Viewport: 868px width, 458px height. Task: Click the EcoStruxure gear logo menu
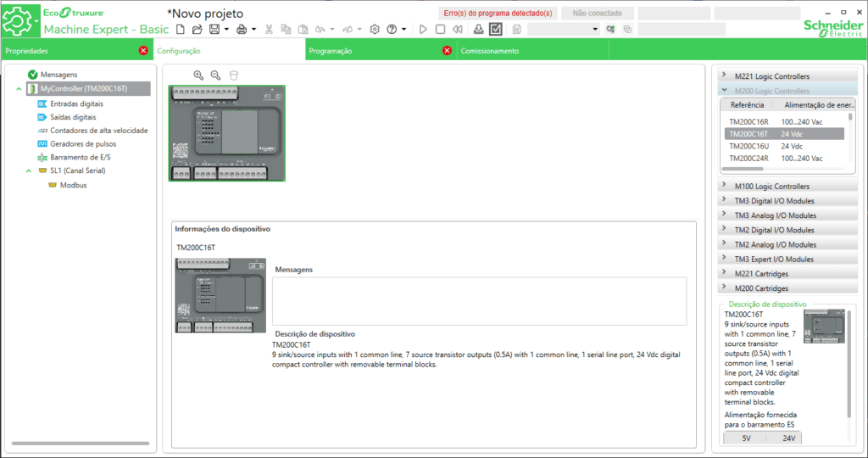[x=19, y=20]
